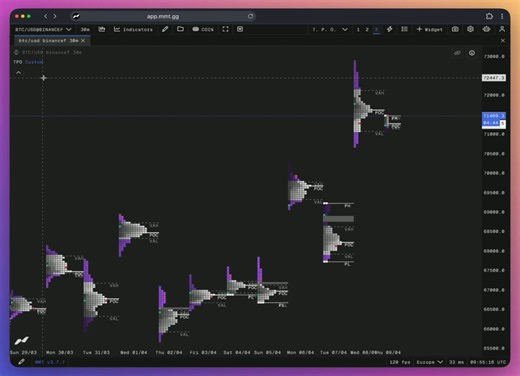Click the site favicon left of the address bar
Screen dimensions: 520x376
tap(76, 16)
